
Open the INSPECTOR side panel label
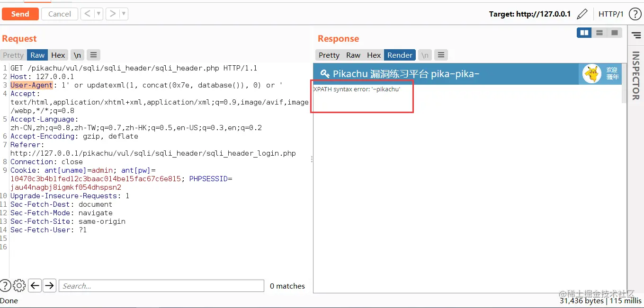636,76
